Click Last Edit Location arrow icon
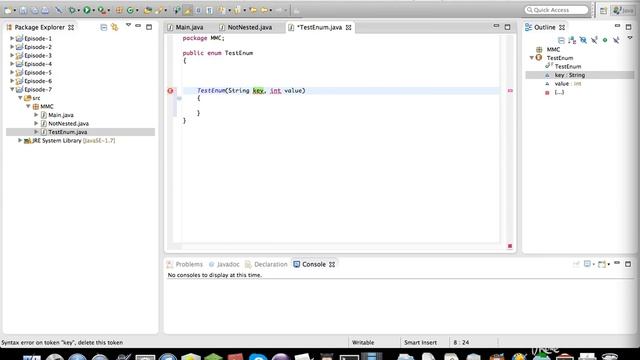Viewport: 640px width, 360px height. tap(253, 10)
